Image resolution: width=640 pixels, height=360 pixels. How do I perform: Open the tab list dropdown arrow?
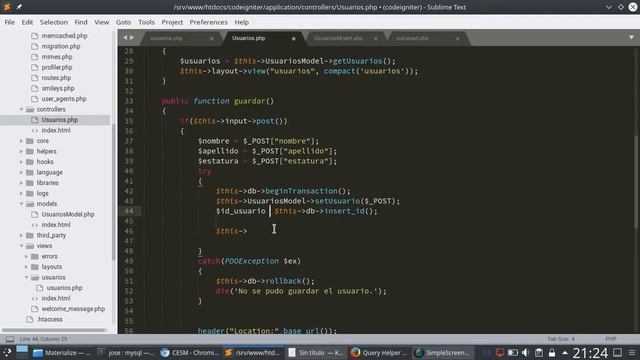click(631, 38)
